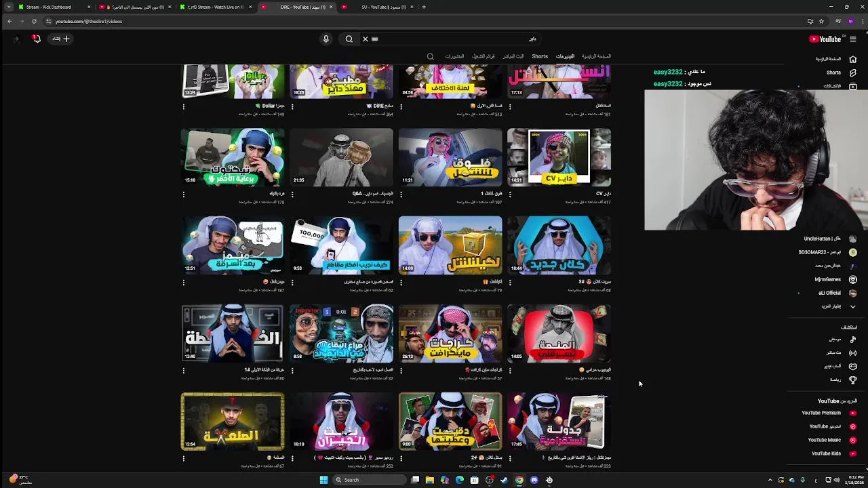Open the 10:44 كلان جديد video thumbnail
Viewport: 868px width, 488px height.
[559, 245]
